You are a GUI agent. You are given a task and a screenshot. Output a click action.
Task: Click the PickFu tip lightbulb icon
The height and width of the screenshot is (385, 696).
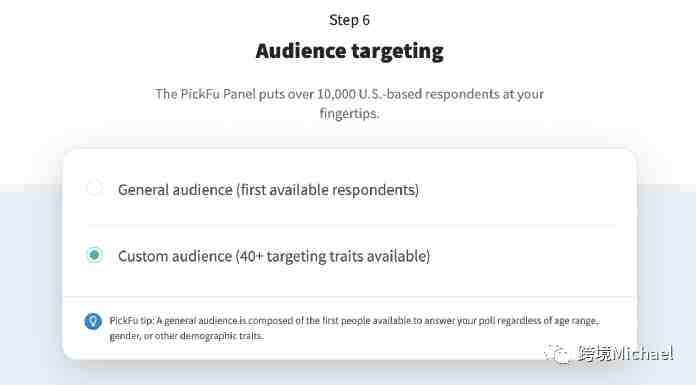click(93, 321)
